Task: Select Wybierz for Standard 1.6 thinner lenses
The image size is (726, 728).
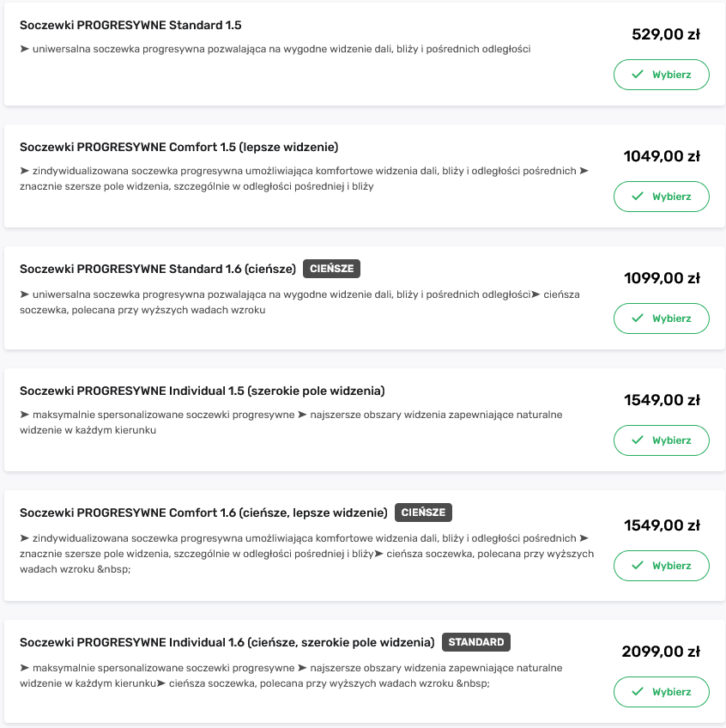Action: coord(661,318)
